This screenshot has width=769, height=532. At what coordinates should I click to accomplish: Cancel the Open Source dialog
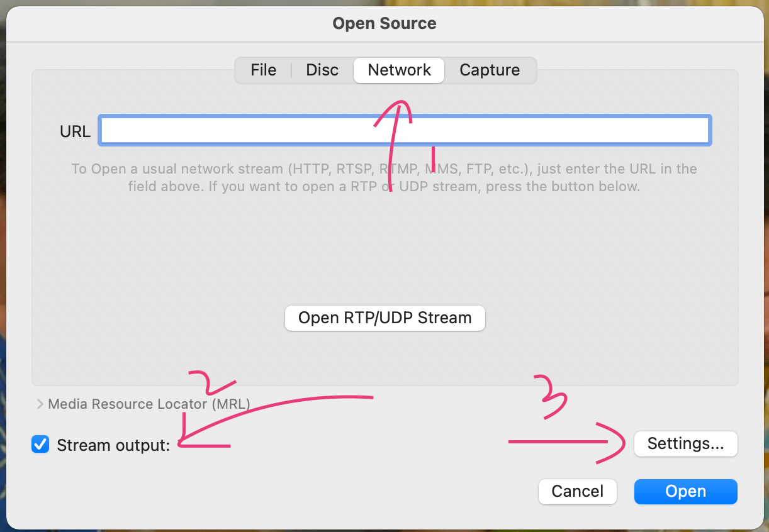pos(577,491)
